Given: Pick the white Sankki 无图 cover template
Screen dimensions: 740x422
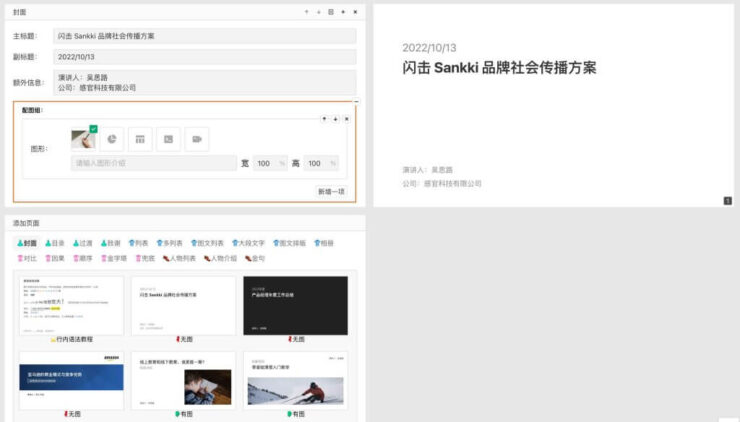Looking at the screenshot, I should tap(183, 305).
